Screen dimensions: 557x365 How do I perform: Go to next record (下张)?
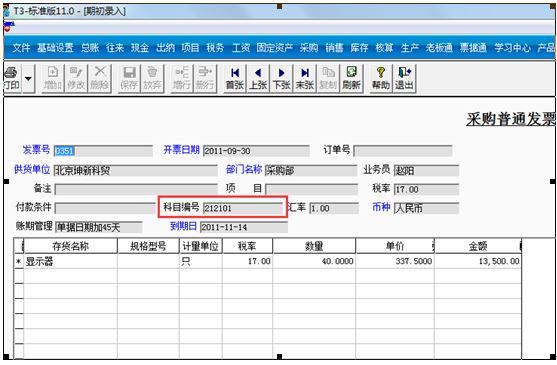coord(281,78)
